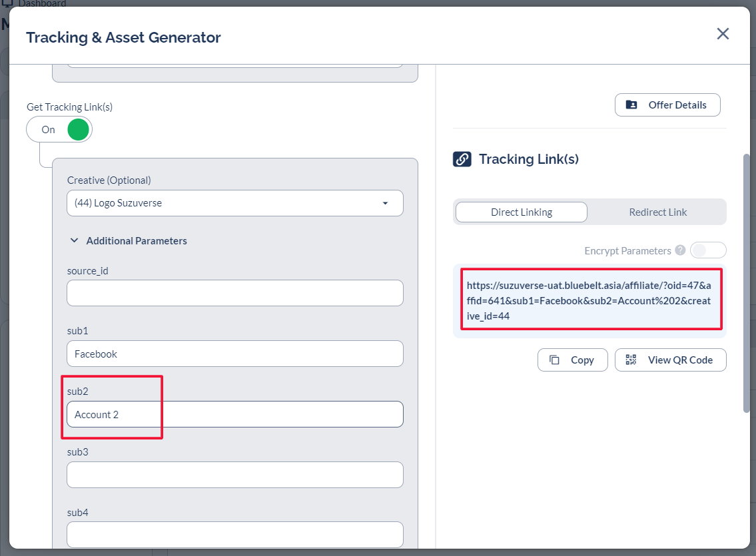Enable the Encrypt Parameters switch
Image resolution: width=756 pixels, height=556 pixels.
(707, 250)
